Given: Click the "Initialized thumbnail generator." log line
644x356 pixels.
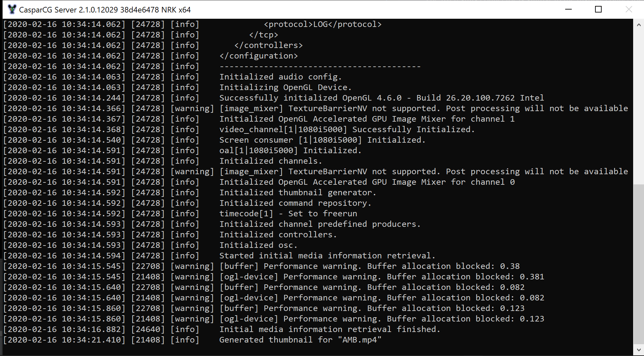Looking at the screenshot, I should click(x=298, y=193).
